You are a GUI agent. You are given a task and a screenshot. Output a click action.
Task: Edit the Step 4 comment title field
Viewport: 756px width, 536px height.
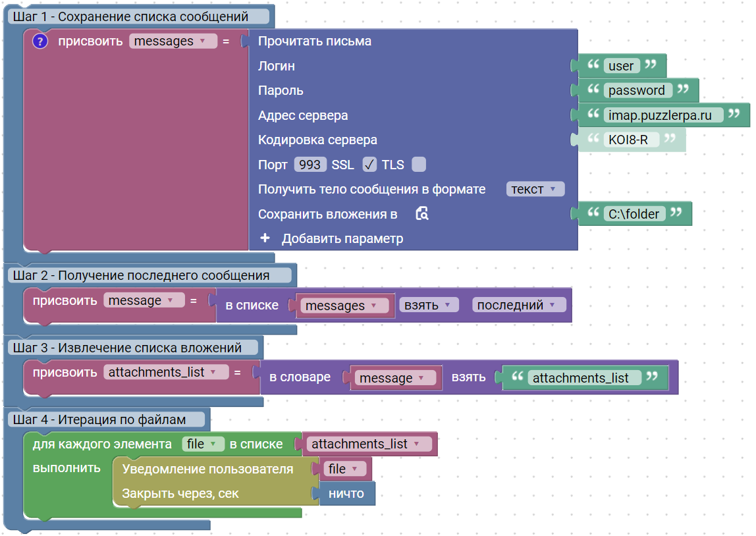106,420
